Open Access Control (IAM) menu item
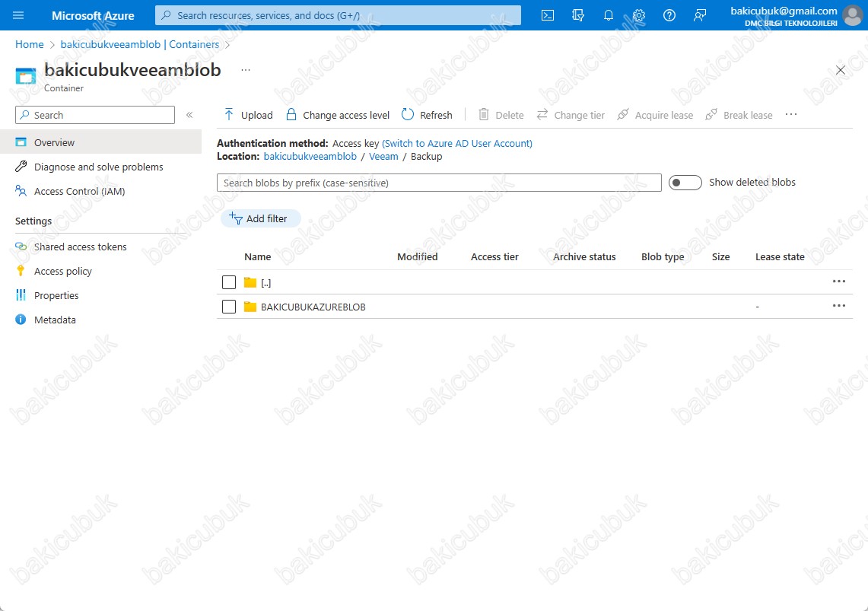 (79, 192)
